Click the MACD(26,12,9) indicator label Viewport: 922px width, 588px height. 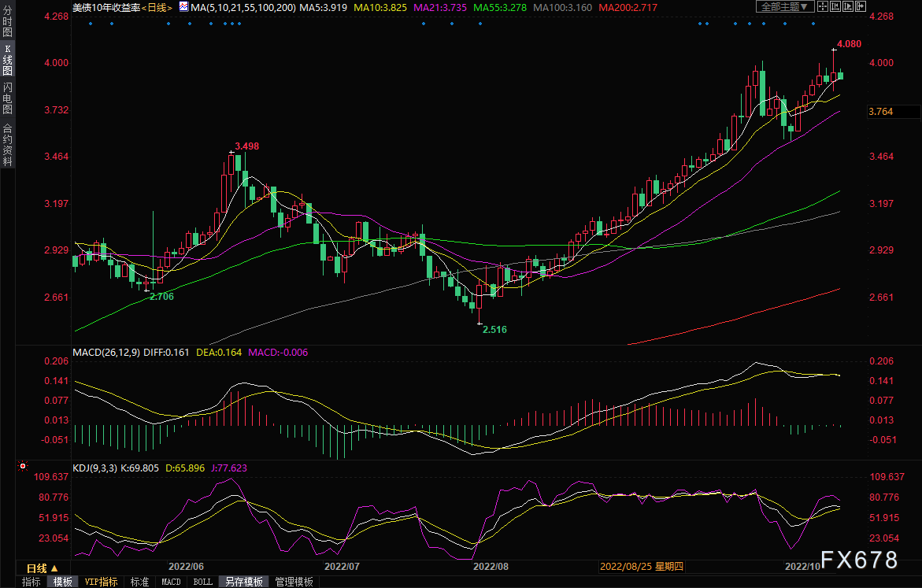(x=106, y=352)
